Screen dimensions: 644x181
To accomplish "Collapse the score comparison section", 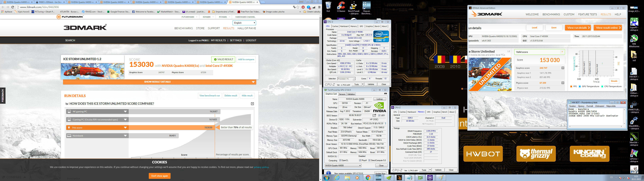I will pos(252,104).
